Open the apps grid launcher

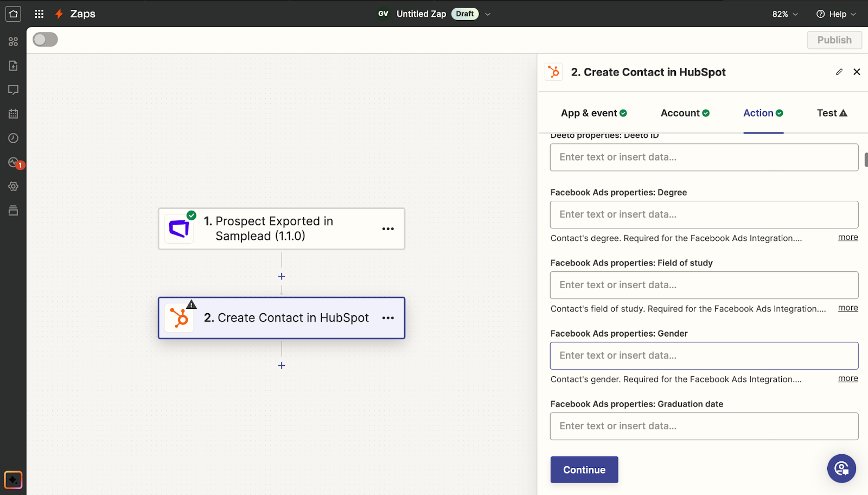pyautogui.click(x=39, y=14)
